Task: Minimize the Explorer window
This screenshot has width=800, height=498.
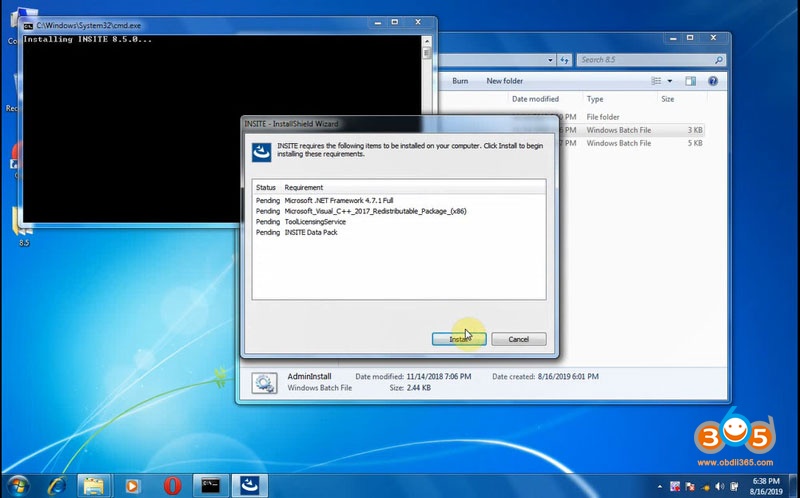Action: click(x=673, y=38)
